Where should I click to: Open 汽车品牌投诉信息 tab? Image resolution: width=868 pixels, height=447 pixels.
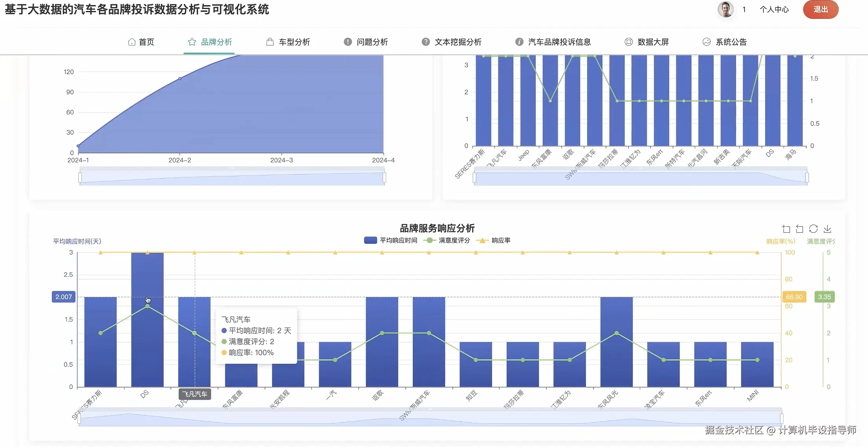pos(553,42)
